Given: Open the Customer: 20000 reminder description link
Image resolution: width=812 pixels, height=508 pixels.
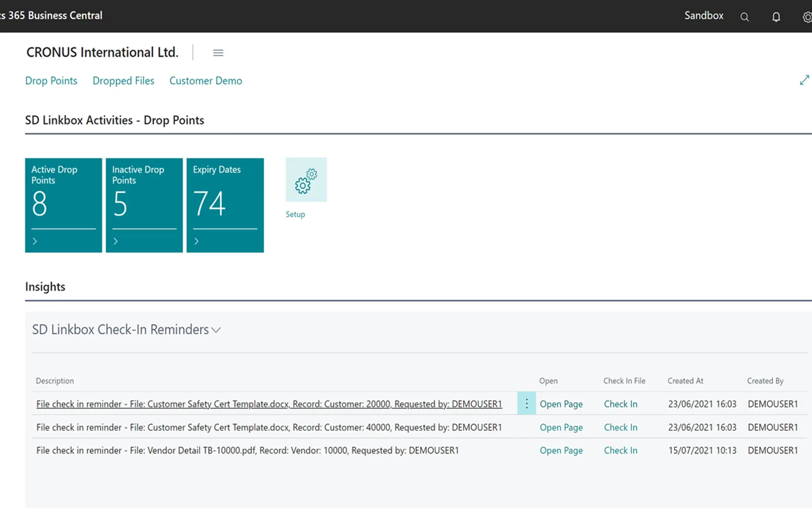Looking at the screenshot, I should 269,404.
